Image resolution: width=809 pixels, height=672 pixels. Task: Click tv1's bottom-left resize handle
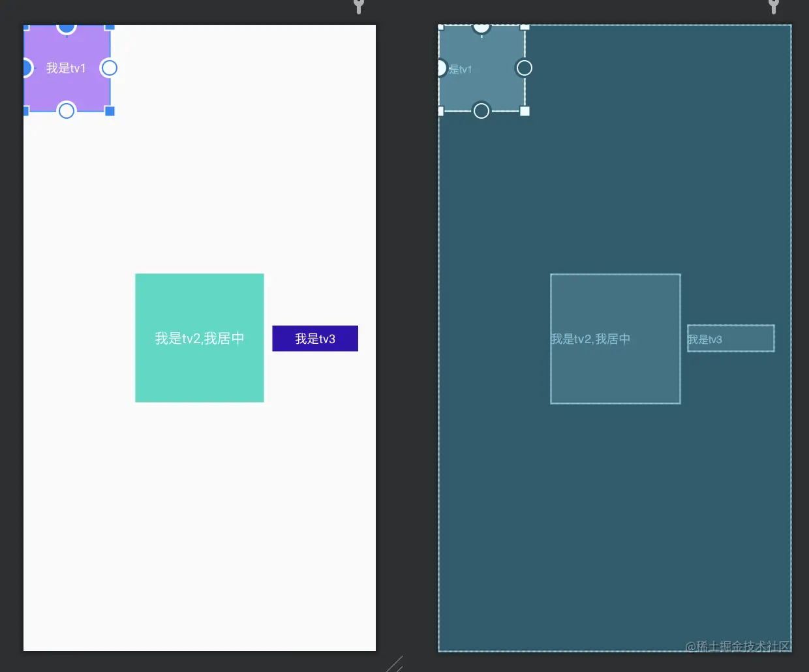pos(25,111)
